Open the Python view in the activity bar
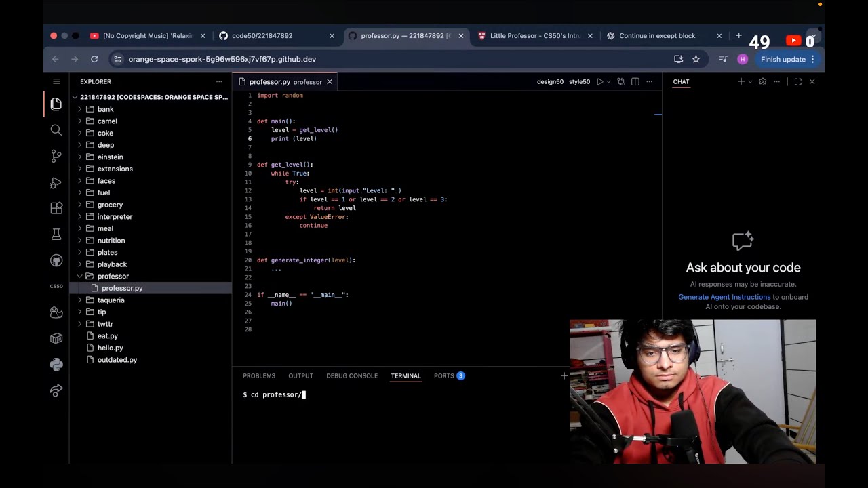The height and width of the screenshot is (488, 868). click(x=56, y=365)
